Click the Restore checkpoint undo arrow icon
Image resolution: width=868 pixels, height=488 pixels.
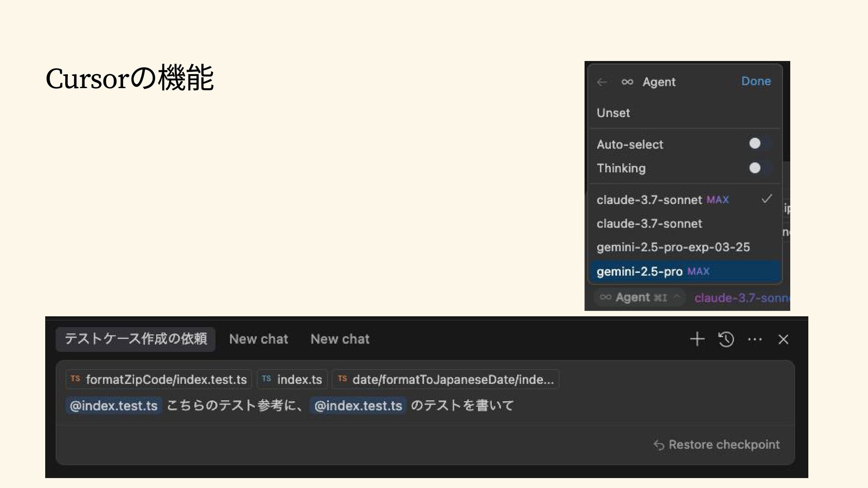tap(659, 445)
